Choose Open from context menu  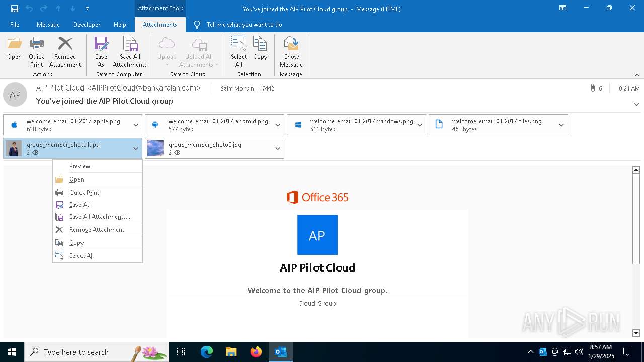[x=98, y=179]
